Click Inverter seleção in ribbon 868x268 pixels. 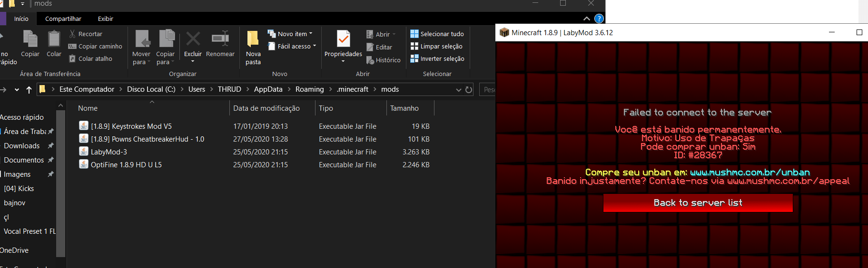point(437,58)
